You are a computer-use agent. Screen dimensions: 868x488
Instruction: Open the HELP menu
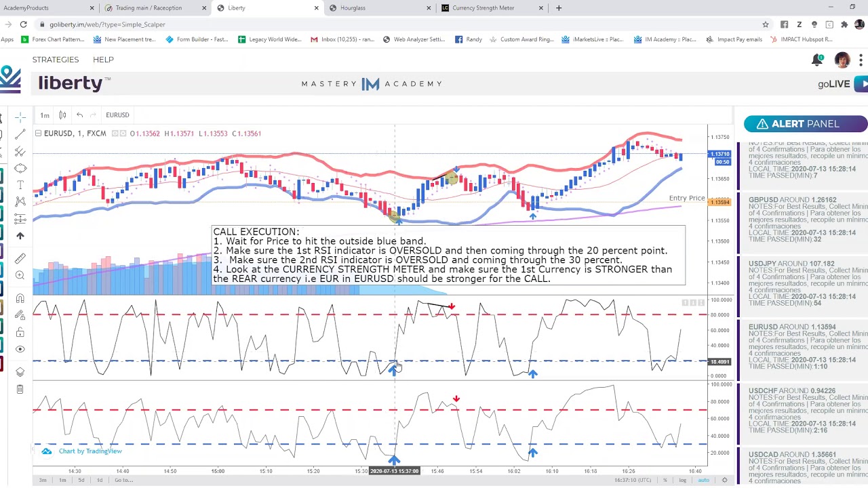tap(103, 60)
